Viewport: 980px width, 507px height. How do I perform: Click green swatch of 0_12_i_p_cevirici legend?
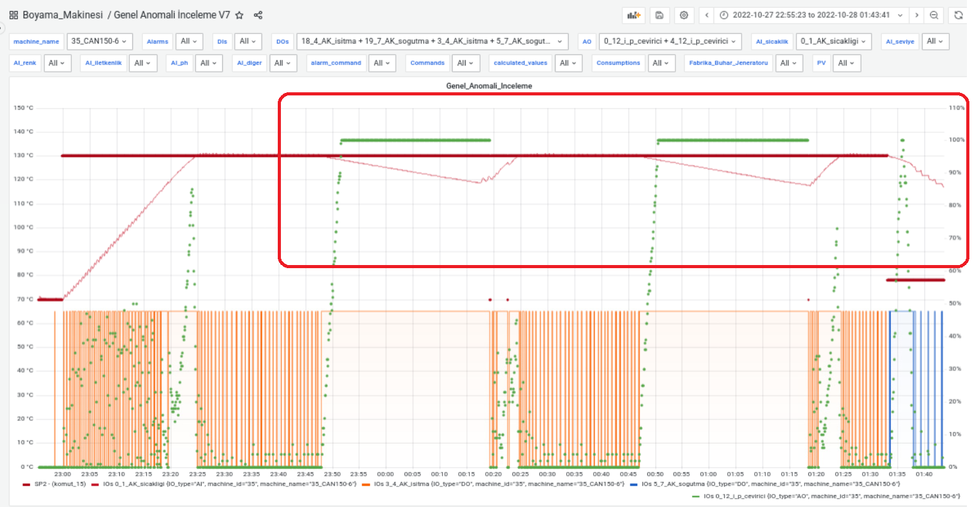click(x=695, y=496)
